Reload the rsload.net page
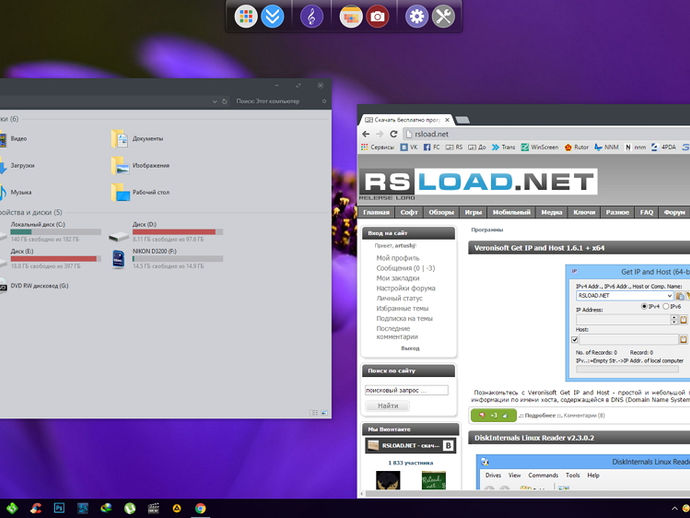 click(x=394, y=134)
